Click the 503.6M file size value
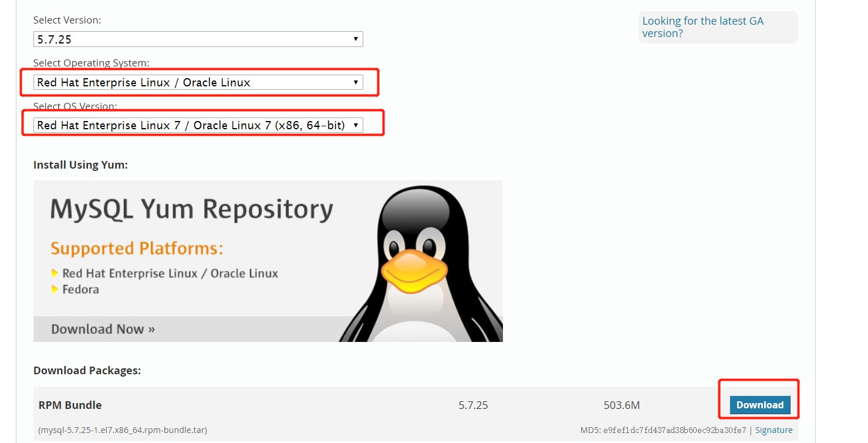This screenshot has height=443, width=868. point(622,405)
